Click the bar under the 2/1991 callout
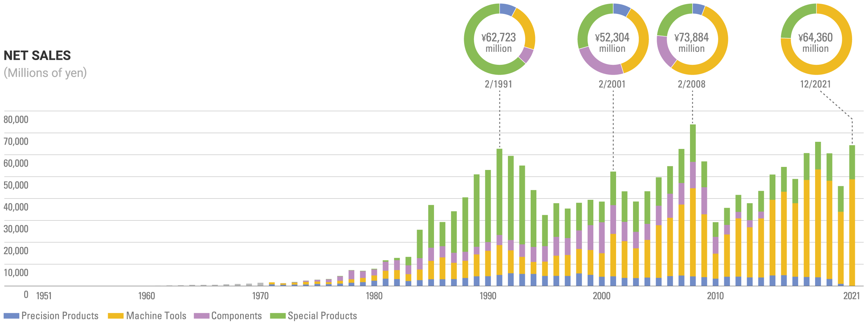The height and width of the screenshot is (326, 868). (499, 217)
